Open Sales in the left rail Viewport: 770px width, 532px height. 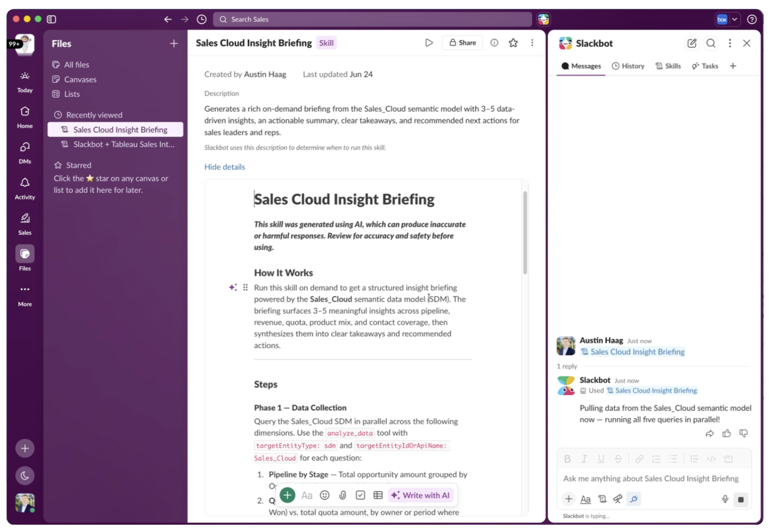[25, 224]
